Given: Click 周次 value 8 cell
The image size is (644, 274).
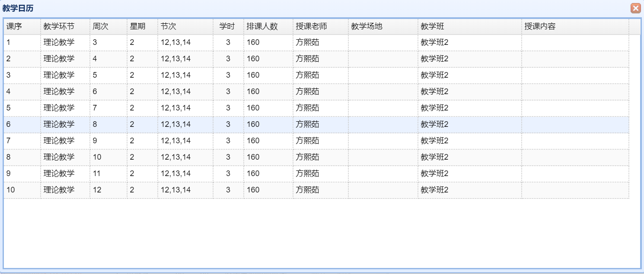Looking at the screenshot, I should point(108,124).
